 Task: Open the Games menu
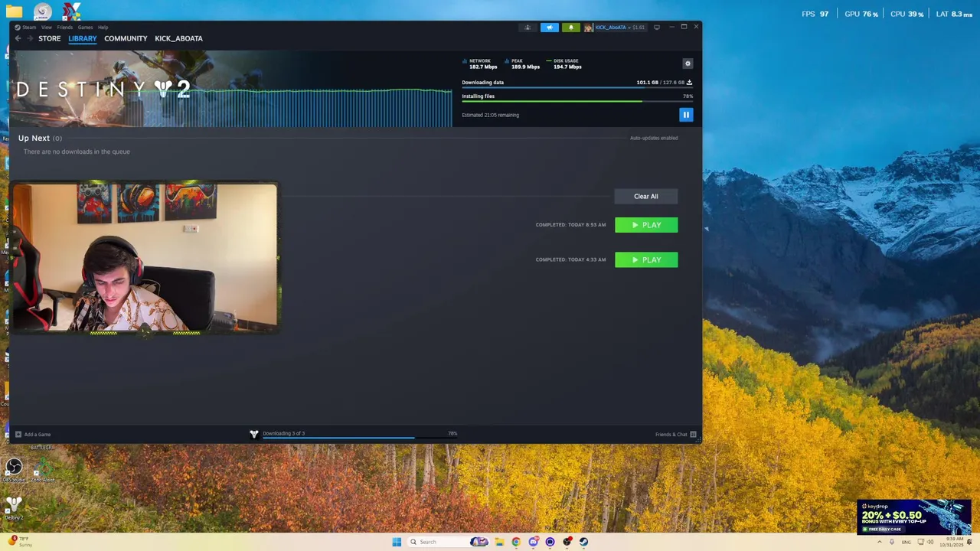85,28
